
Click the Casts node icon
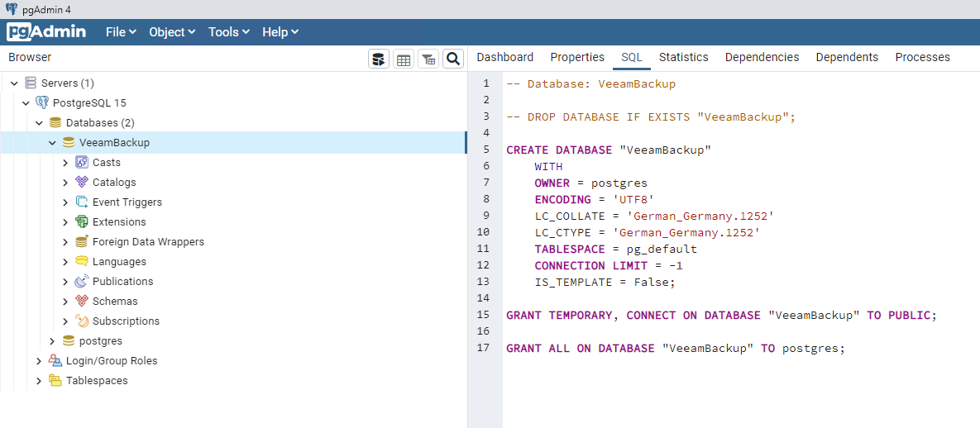pos(82,163)
